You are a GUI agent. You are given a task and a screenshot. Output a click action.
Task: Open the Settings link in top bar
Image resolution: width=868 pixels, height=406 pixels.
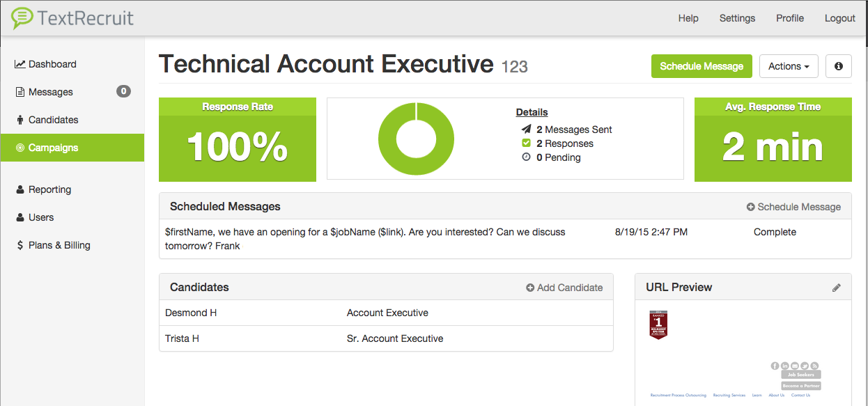point(737,18)
